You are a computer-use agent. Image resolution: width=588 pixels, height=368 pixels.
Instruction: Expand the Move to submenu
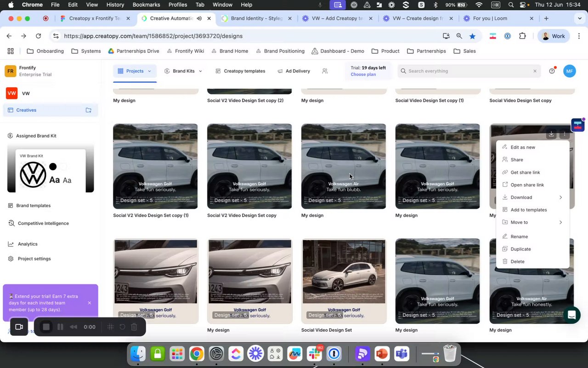(560, 222)
